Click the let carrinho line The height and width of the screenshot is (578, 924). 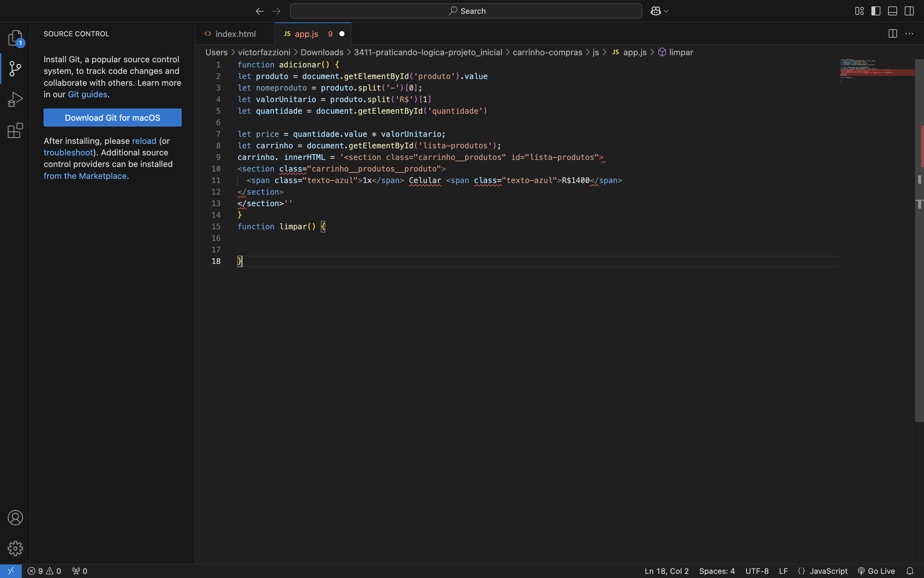coord(369,146)
